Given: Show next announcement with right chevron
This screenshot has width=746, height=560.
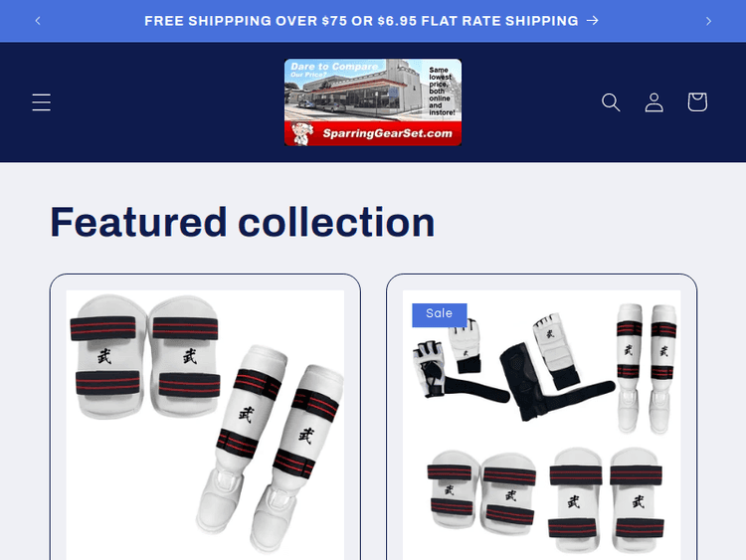Looking at the screenshot, I should click(708, 21).
